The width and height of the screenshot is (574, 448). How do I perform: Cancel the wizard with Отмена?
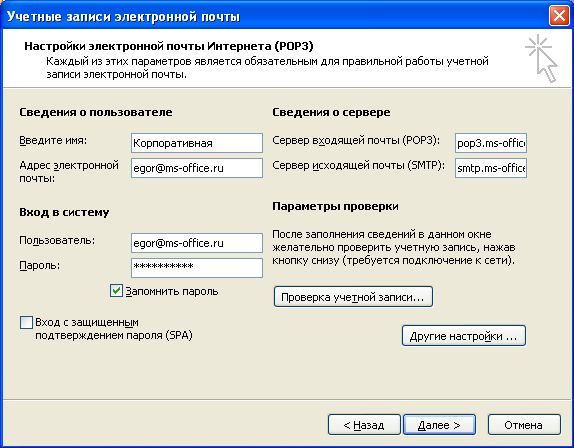tap(524, 425)
